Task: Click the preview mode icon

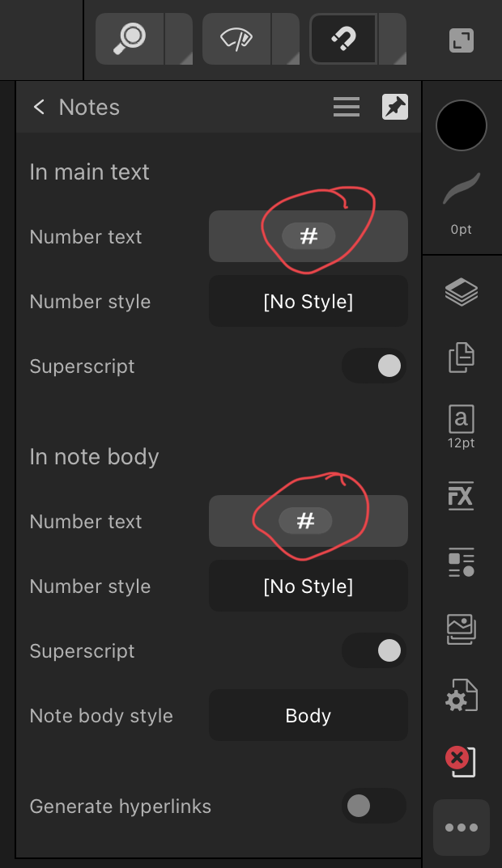Action: 236,38
